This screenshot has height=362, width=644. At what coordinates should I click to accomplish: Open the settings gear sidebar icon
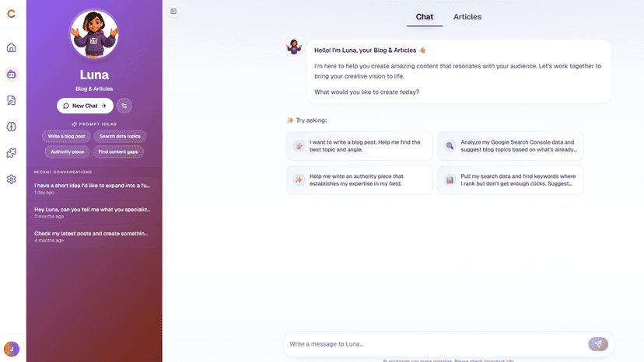(12, 179)
